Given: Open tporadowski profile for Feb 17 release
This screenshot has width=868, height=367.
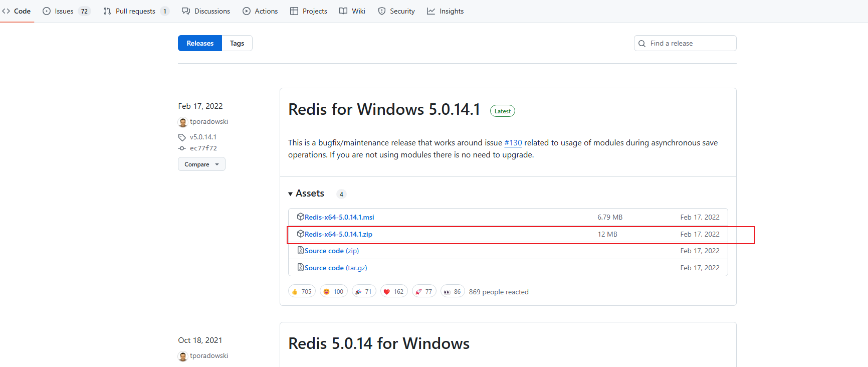Looking at the screenshot, I should (209, 121).
